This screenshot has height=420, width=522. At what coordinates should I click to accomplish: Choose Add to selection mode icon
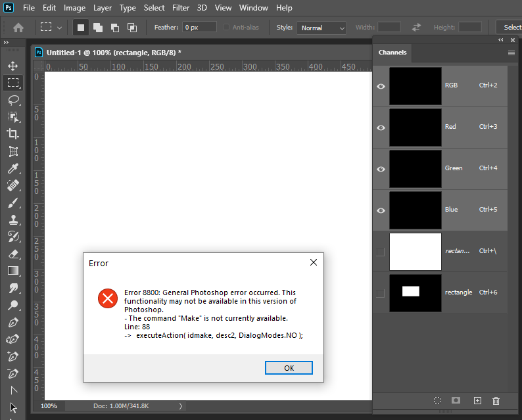pos(98,28)
